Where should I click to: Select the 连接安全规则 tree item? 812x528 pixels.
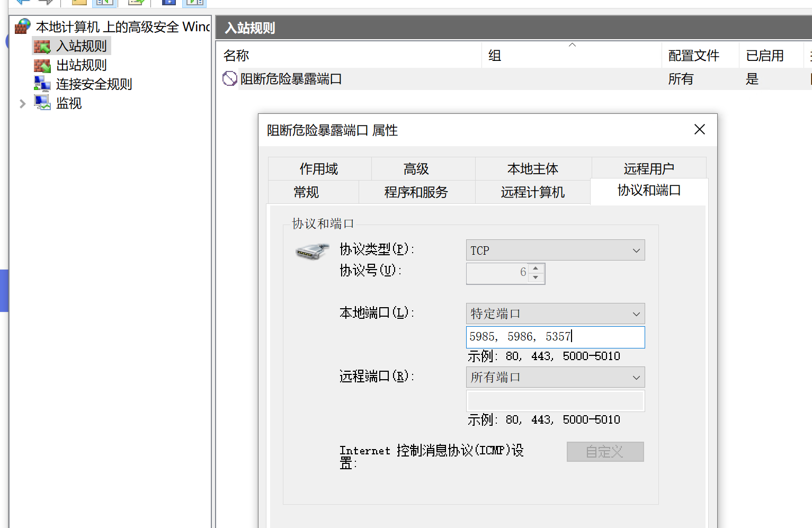pos(94,84)
